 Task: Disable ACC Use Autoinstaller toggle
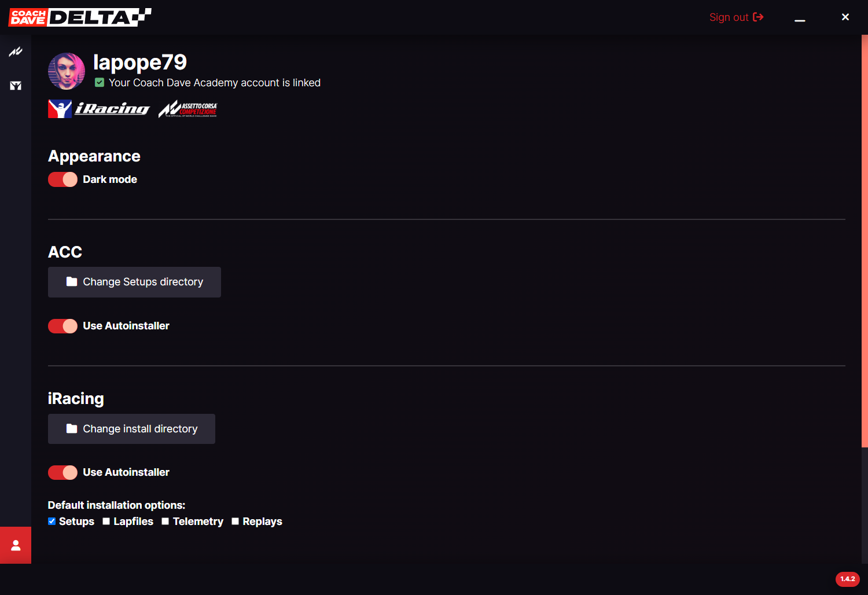62,326
